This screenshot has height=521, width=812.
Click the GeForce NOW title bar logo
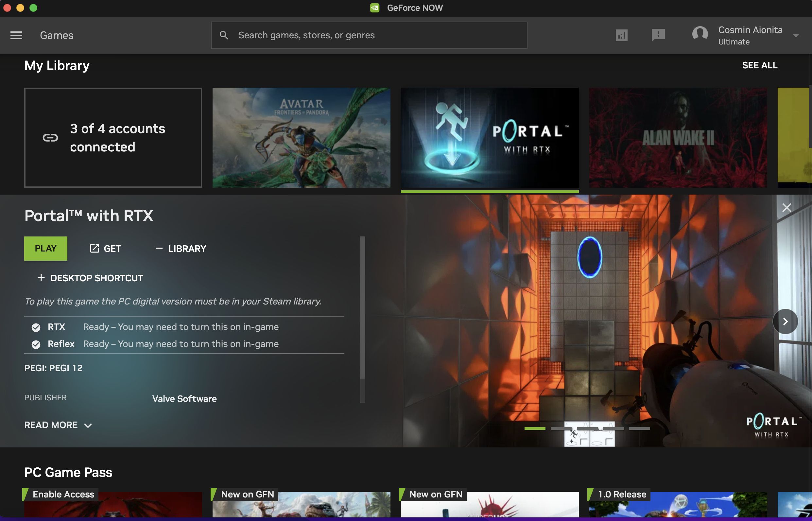tap(375, 8)
